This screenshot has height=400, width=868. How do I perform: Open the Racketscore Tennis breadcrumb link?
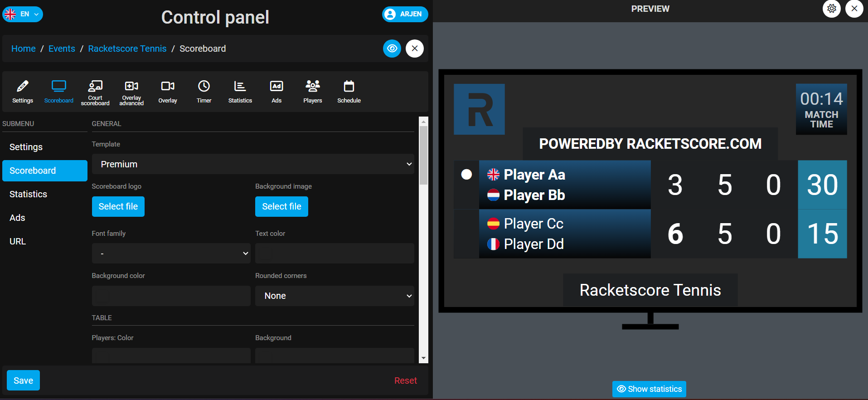127,49
